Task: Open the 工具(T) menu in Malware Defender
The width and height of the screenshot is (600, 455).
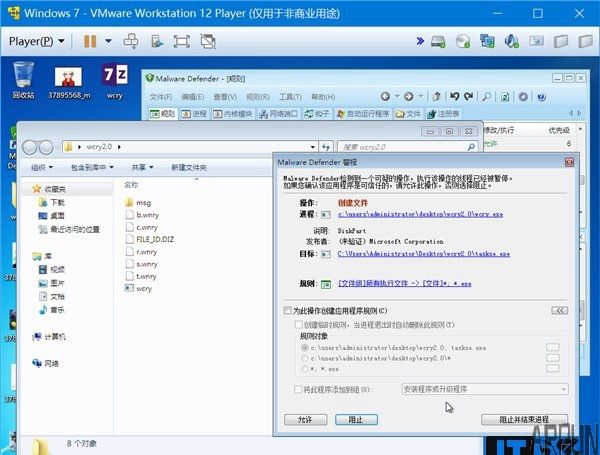Action: pos(290,97)
